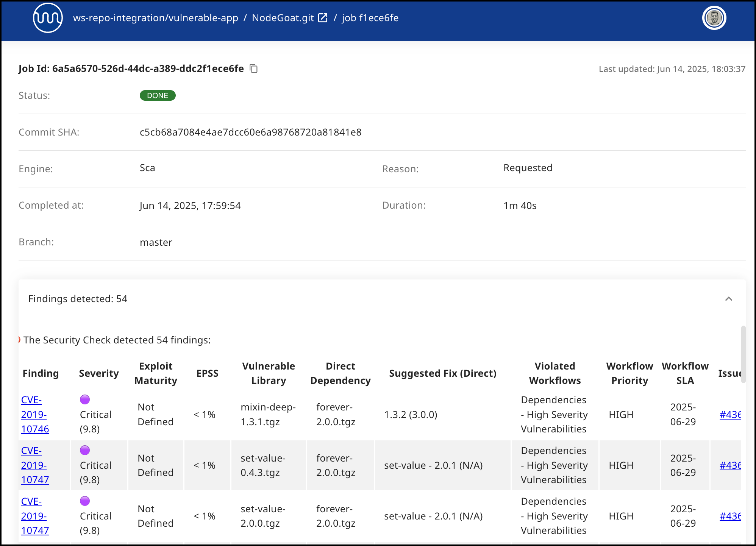Click the red alert icon beside findings text
Viewport: 756px width, 546px height.
coord(19,340)
